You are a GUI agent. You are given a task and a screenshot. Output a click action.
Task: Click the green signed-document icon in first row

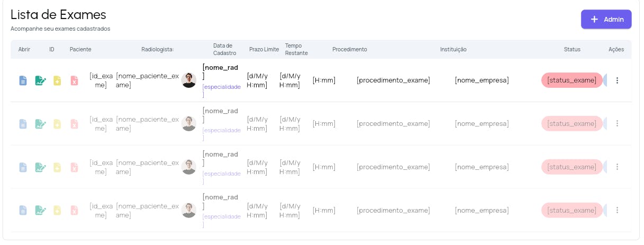[40, 80]
